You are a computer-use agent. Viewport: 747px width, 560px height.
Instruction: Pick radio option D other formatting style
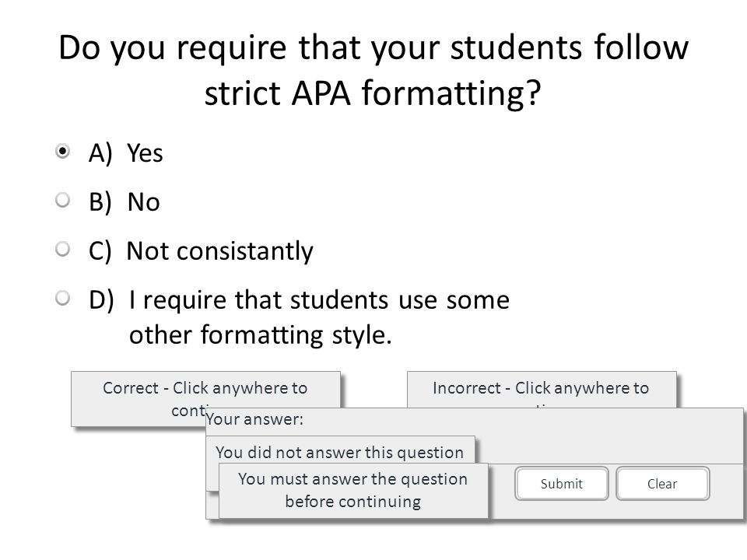pos(62,298)
